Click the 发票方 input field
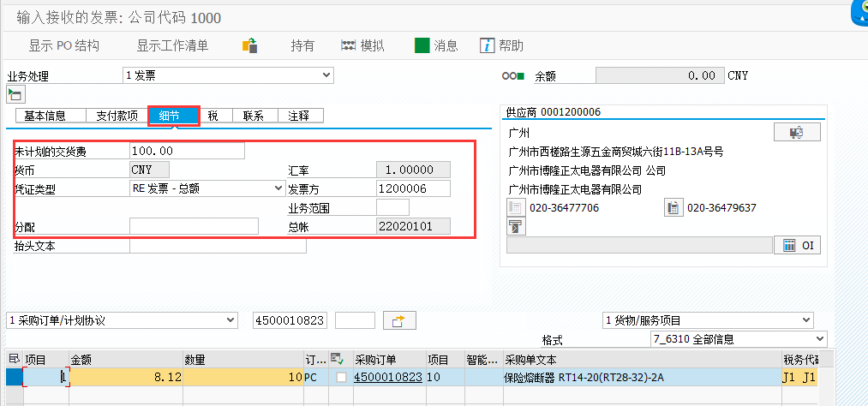 click(413, 188)
